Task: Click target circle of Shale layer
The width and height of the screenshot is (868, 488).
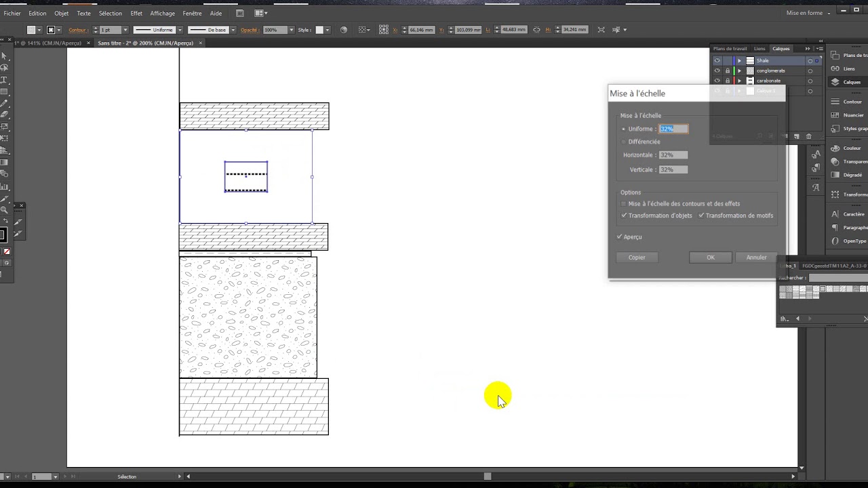Action: pos(810,61)
